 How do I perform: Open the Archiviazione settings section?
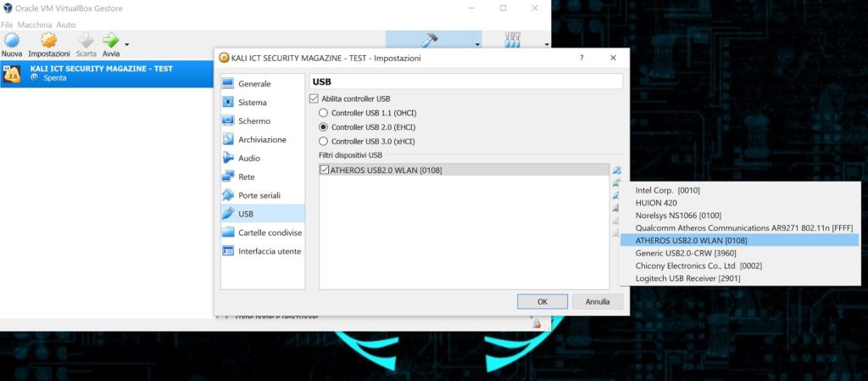click(x=263, y=139)
